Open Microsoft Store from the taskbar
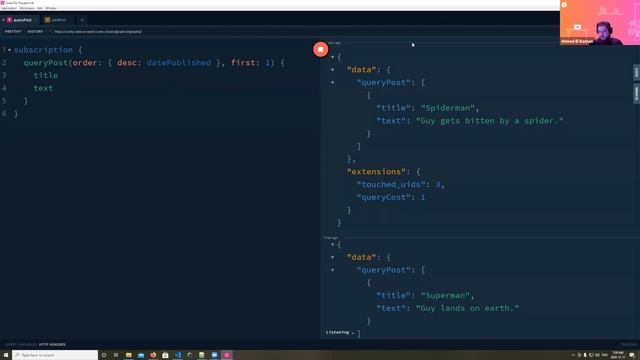The height and width of the screenshot is (360, 640). tap(165, 355)
